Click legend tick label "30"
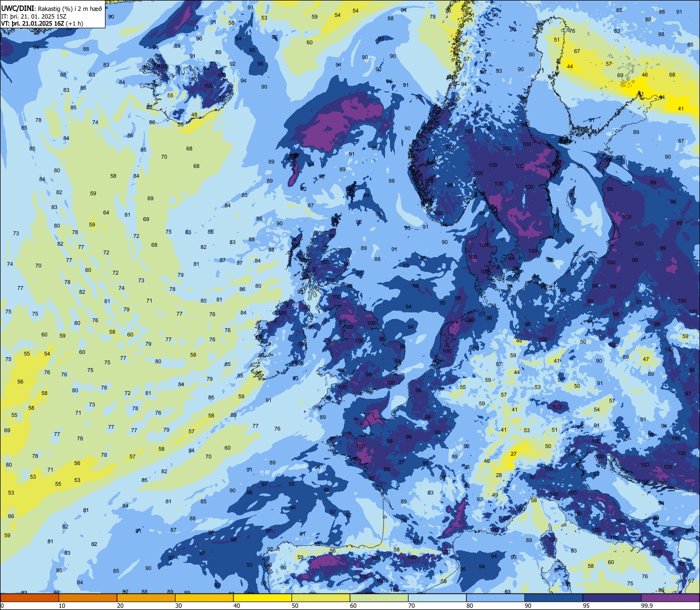The width and height of the screenshot is (700, 610). 178,606
